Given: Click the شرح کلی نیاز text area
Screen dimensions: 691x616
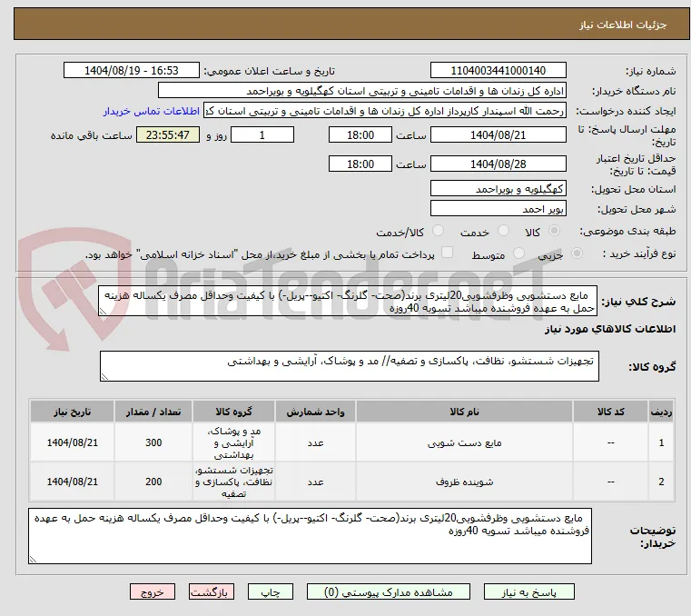Looking at the screenshot, I should coord(348,301).
